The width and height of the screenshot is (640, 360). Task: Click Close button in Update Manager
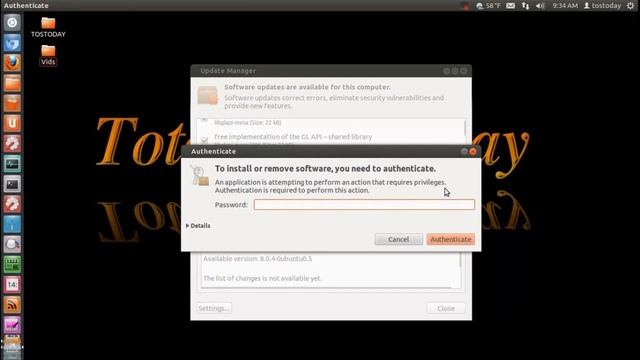(446, 308)
